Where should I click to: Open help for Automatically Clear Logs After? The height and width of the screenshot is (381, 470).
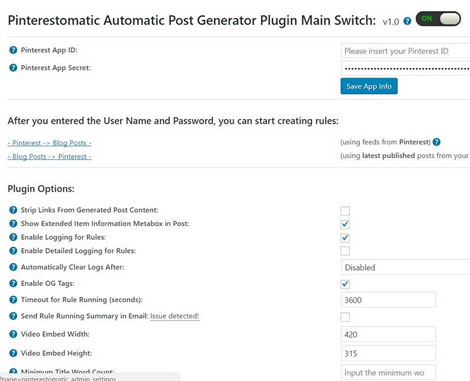coord(13,267)
